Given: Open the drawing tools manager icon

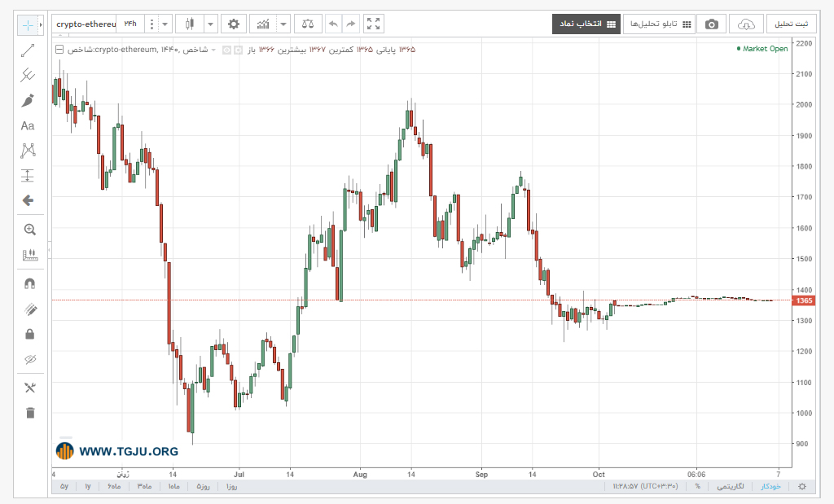Looking at the screenshot, I should point(30,388).
